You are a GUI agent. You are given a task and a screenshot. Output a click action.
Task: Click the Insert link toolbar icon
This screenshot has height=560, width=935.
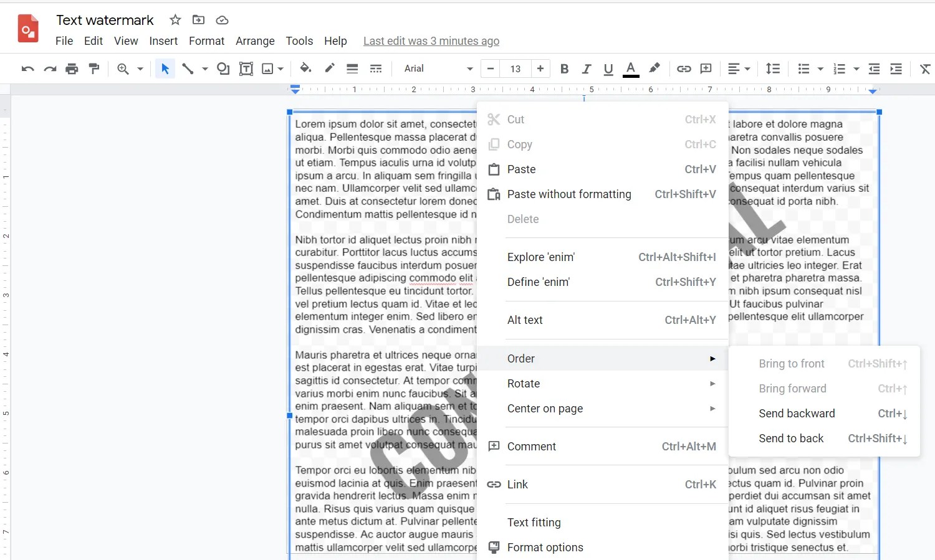684,69
